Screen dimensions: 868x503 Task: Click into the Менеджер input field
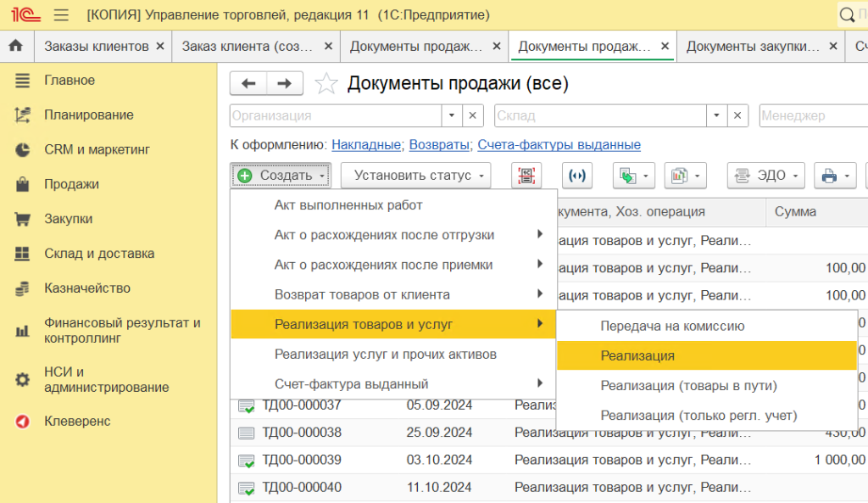click(x=814, y=115)
